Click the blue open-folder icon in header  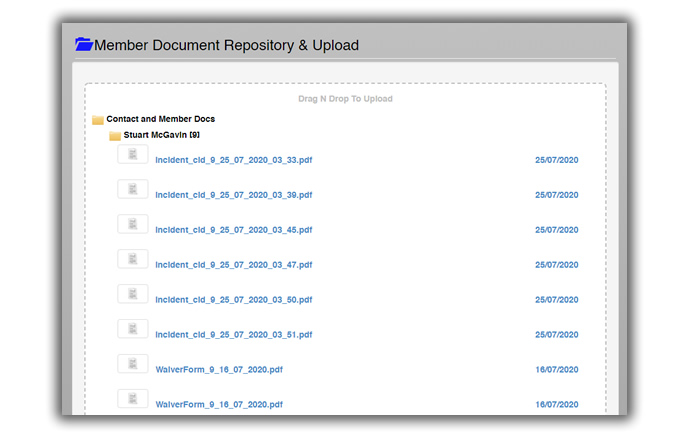click(x=84, y=44)
